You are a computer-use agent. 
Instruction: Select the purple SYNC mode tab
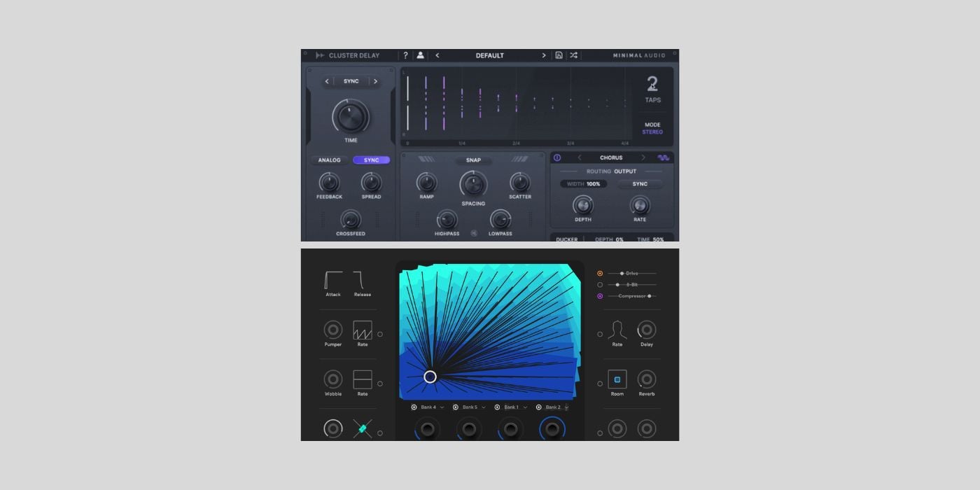(x=371, y=160)
